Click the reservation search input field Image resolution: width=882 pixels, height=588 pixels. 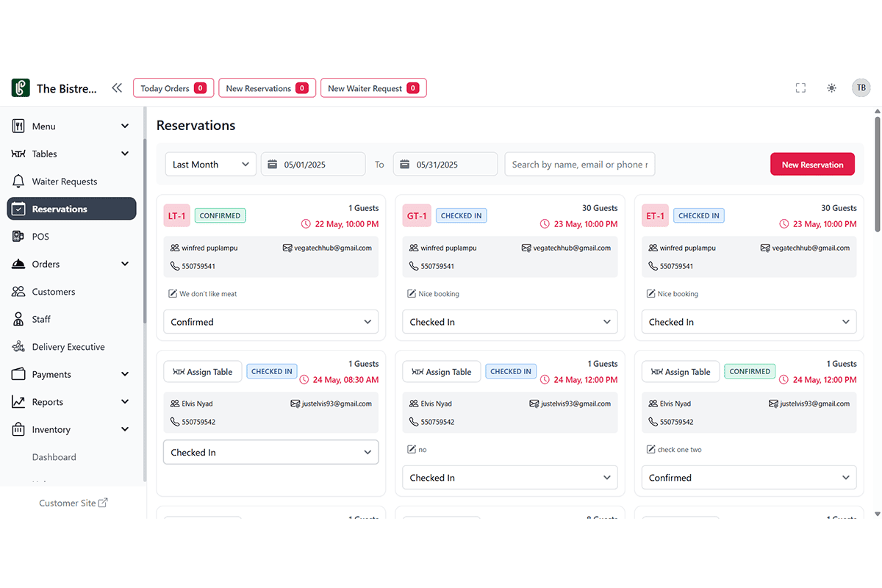point(579,165)
